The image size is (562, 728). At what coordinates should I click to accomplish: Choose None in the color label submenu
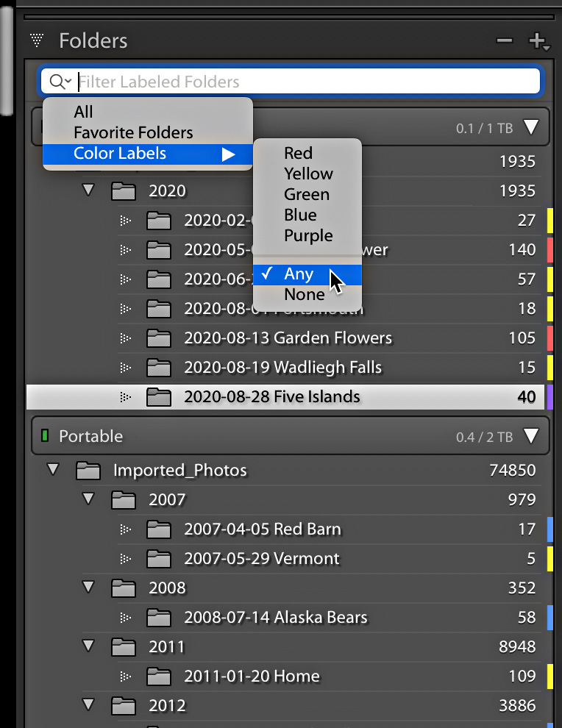click(305, 294)
